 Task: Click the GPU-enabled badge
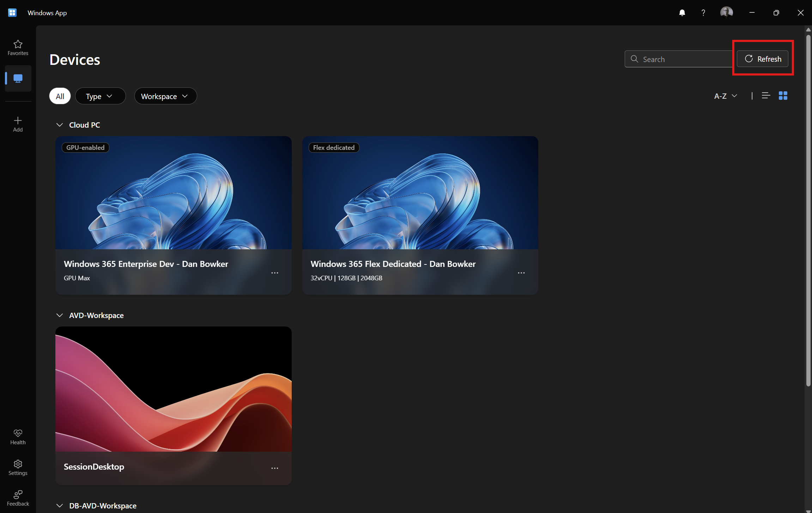[x=85, y=147]
